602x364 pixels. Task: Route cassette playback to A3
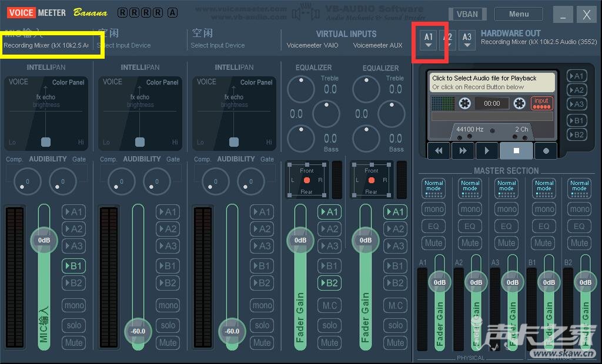(x=577, y=105)
